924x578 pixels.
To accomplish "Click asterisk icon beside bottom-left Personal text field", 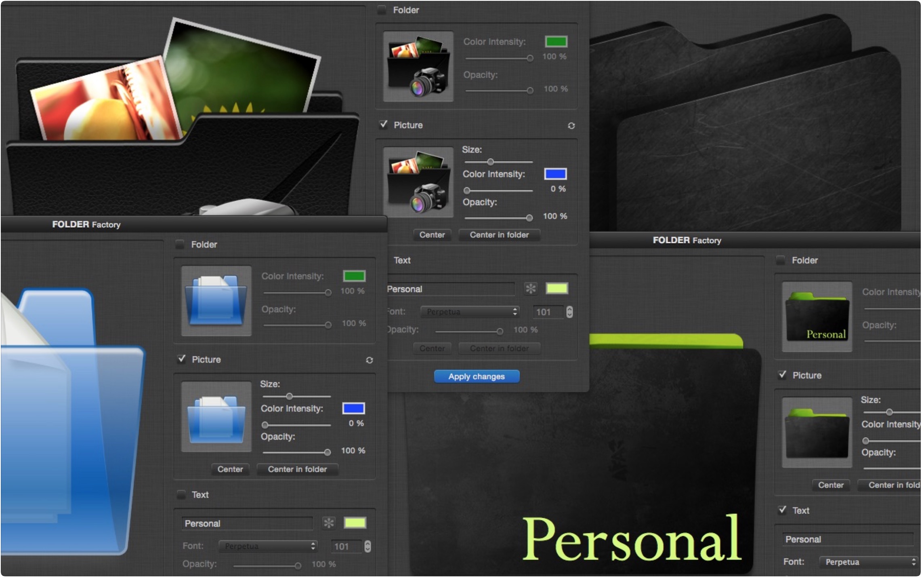I will (x=330, y=524).
